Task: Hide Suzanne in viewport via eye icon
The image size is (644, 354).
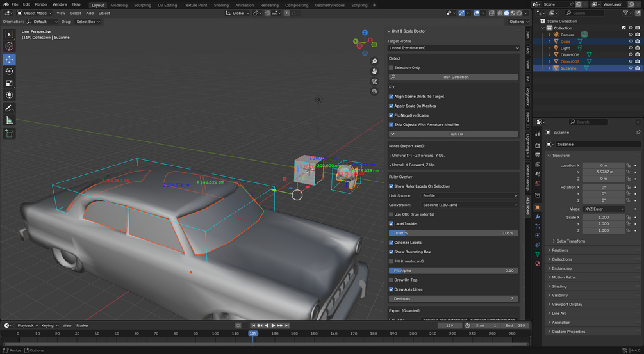Action: tap(631, 68)
